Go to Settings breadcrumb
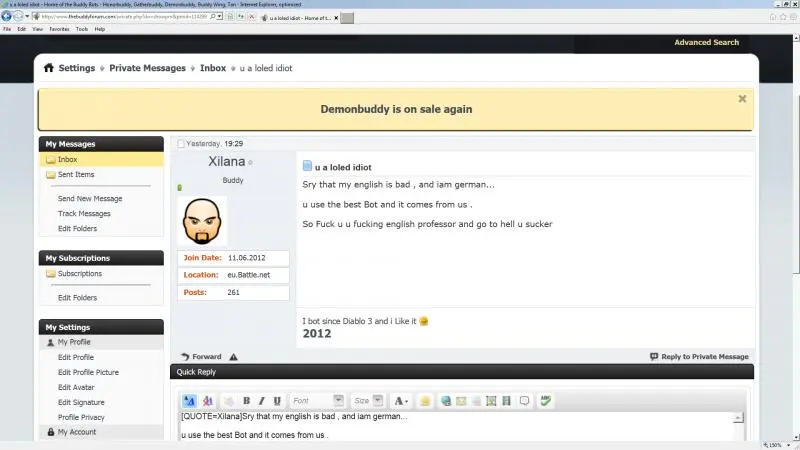800x450 pixels. [77, 68]
